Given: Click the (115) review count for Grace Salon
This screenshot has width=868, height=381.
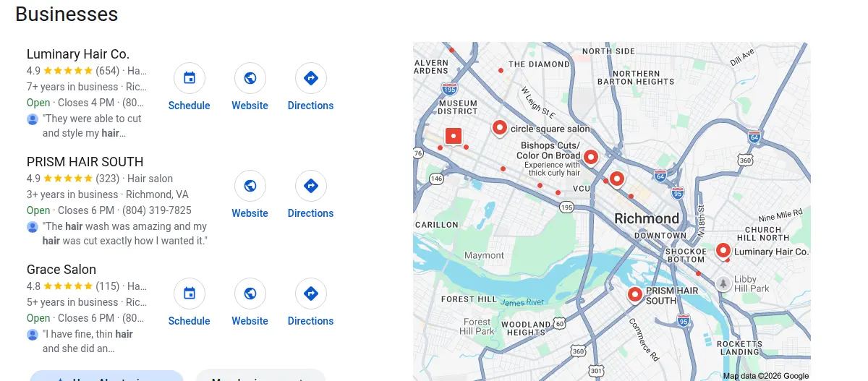Looking at the screenshot, I should tap(108, 286).
